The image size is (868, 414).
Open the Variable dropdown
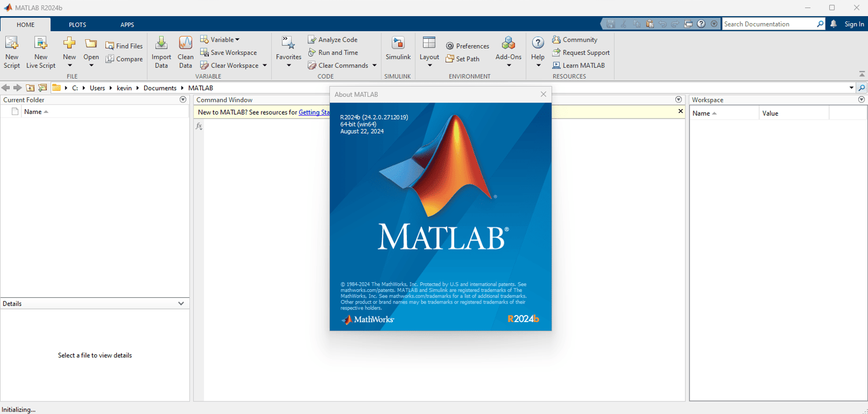[x=220, y=40]
